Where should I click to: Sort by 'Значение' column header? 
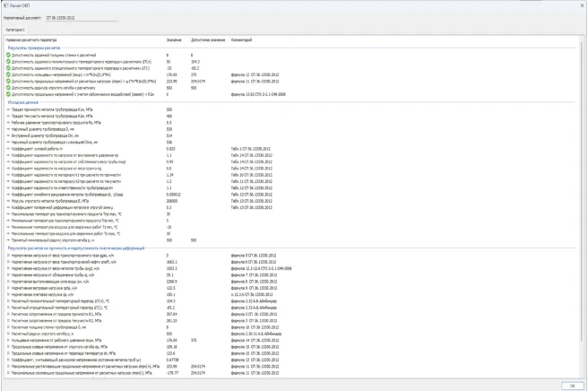[174, 39]
